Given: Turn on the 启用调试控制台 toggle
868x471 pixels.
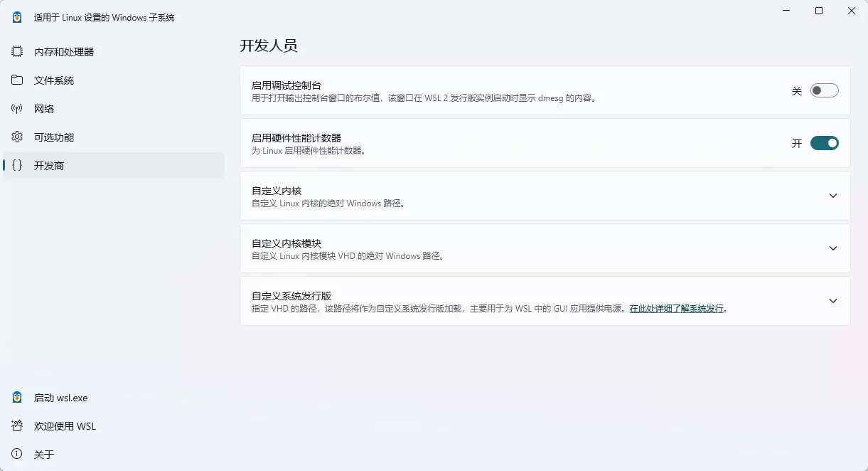Looking at the screenshot, I should (825, 90).
